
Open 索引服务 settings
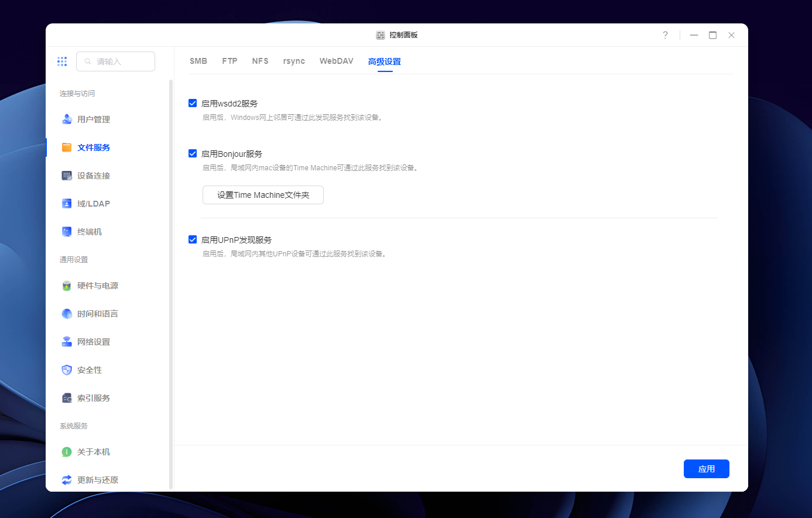(x=92, y=397)
